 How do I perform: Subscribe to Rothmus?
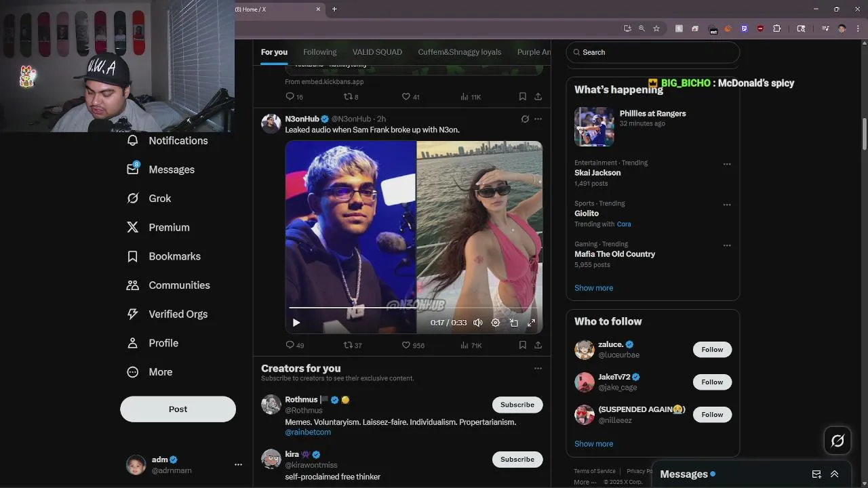517,405
